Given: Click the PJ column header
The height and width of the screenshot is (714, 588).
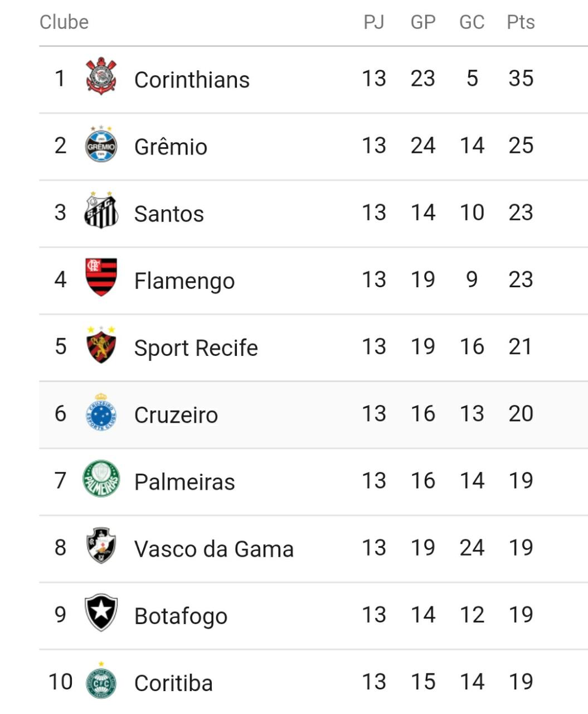Looking at the screenshot, I should coord(374,22).
